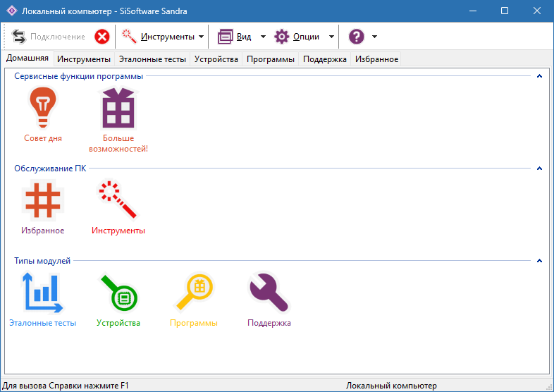This screenshot has height=392, width=554.
Task: Switch to the Программы tab
Action: [270, 59]
